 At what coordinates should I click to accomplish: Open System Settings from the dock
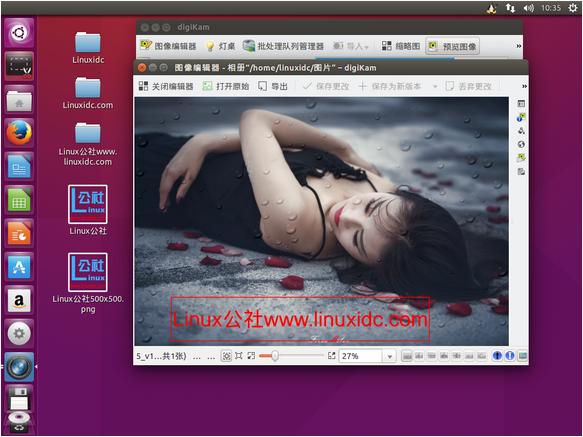(x=19, y=334)
